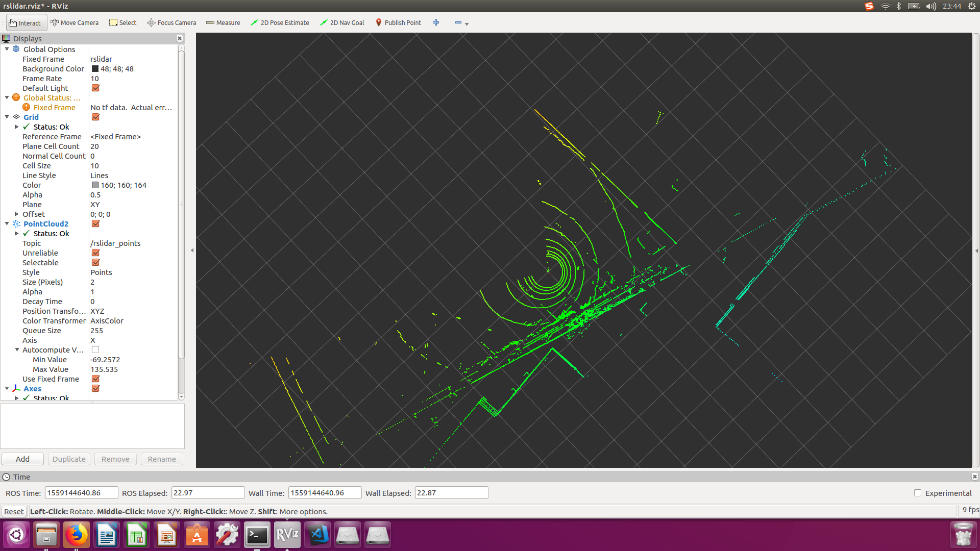
Task: Click the Select tool in toolbar
Action: (123, 22)
